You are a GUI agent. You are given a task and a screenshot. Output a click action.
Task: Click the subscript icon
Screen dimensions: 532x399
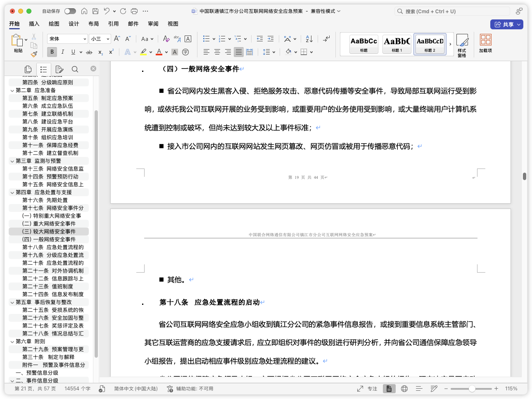click(x=100, y=52)
